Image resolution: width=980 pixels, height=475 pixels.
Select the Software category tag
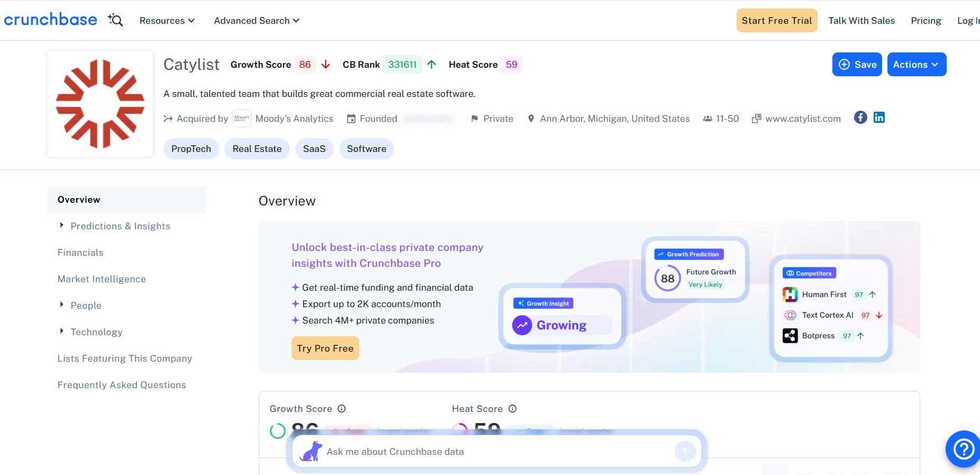[367, 149]
